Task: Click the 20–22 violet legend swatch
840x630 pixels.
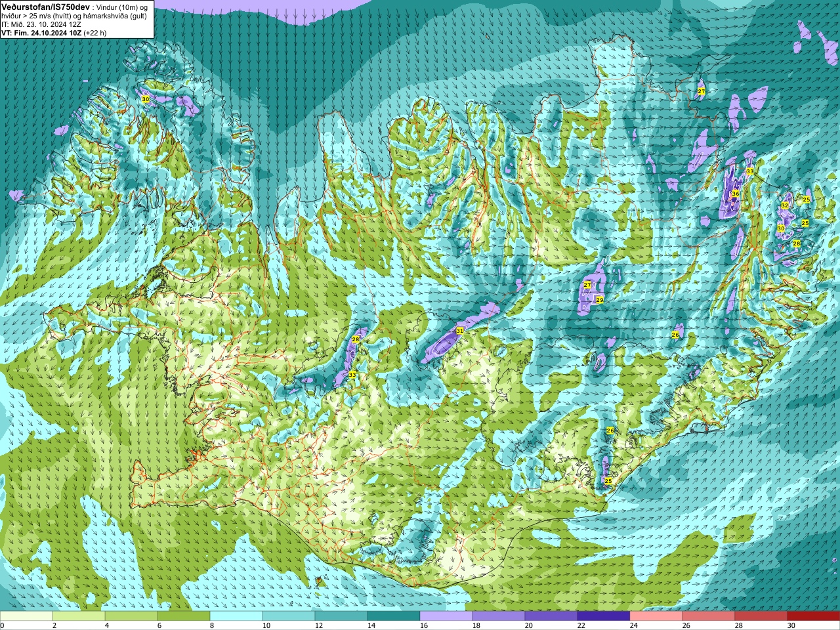Action: click(551, 616)
